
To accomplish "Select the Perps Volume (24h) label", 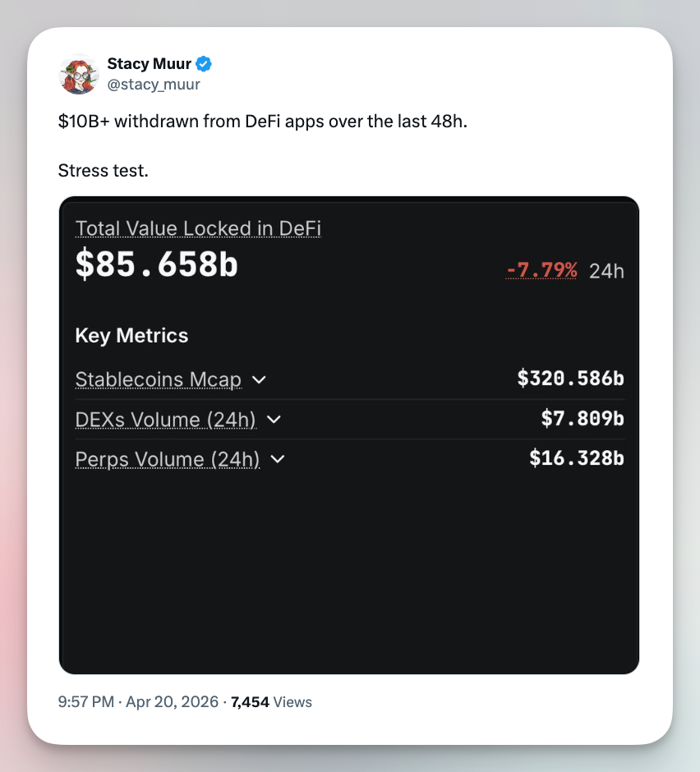I will tap(167, 459).
